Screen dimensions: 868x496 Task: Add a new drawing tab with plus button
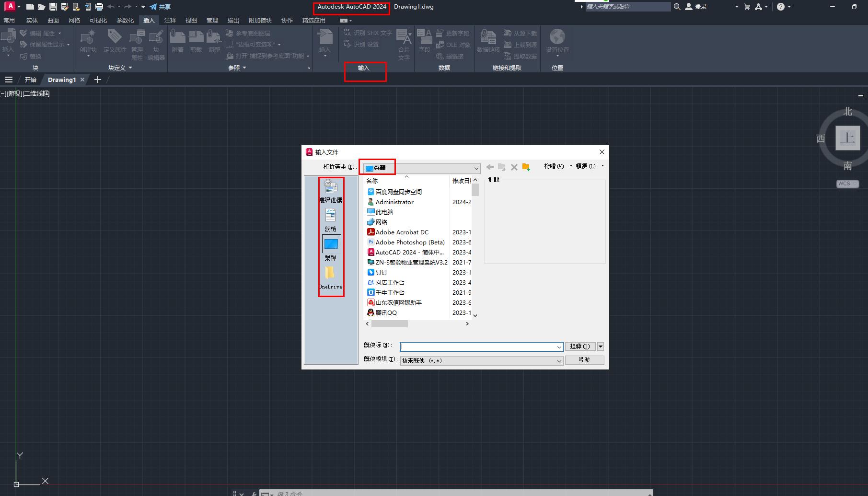(98, 80)
